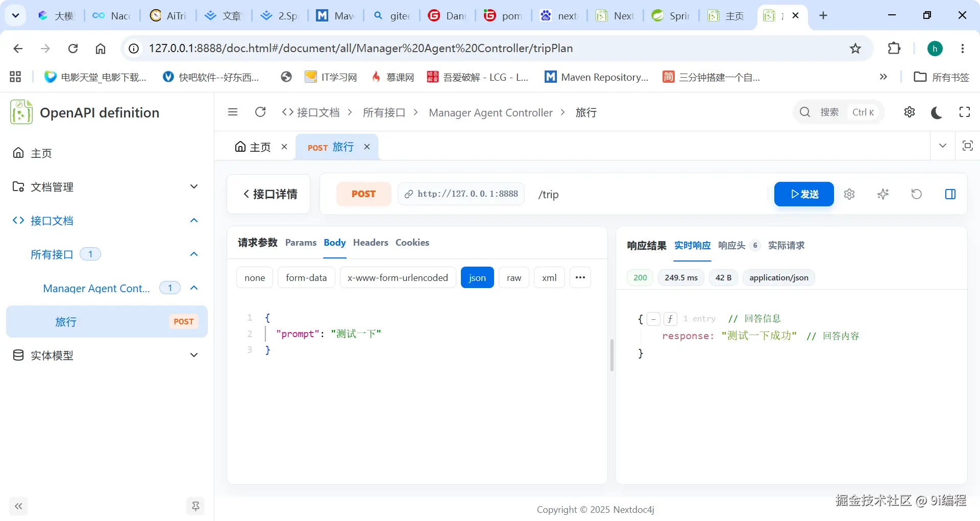Close the 主页 tab
This screenshot has height=521, width=980.
[x=284, y=147]
